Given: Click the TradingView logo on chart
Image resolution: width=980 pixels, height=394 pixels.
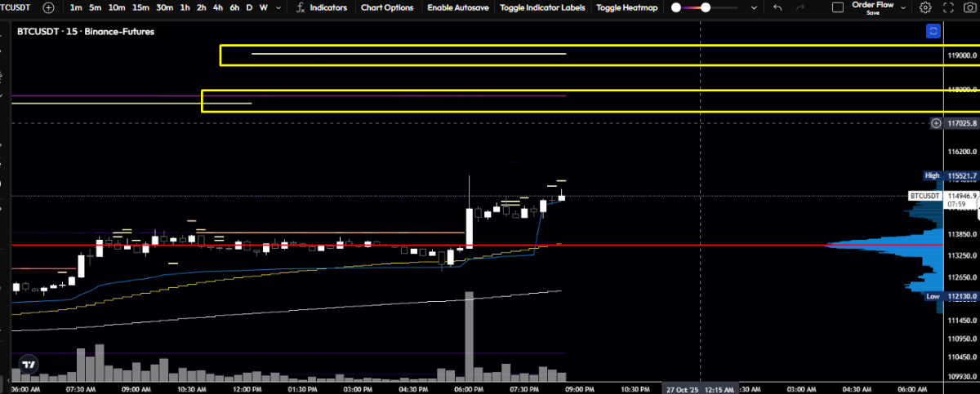Looking at the screenshot, I should point(29,365).
